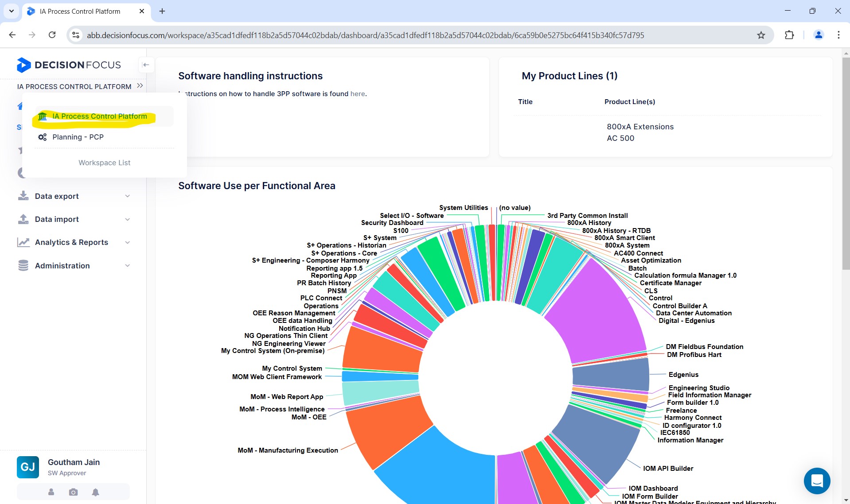Click the GJ user avatar
Screen dimensions: 850x504
click(x=28, y=467)
